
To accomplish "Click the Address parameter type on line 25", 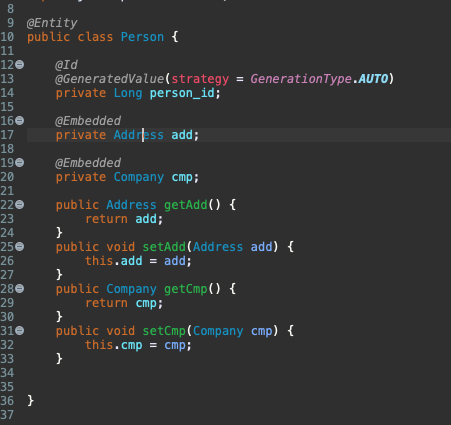I will [x=218, y=247].
